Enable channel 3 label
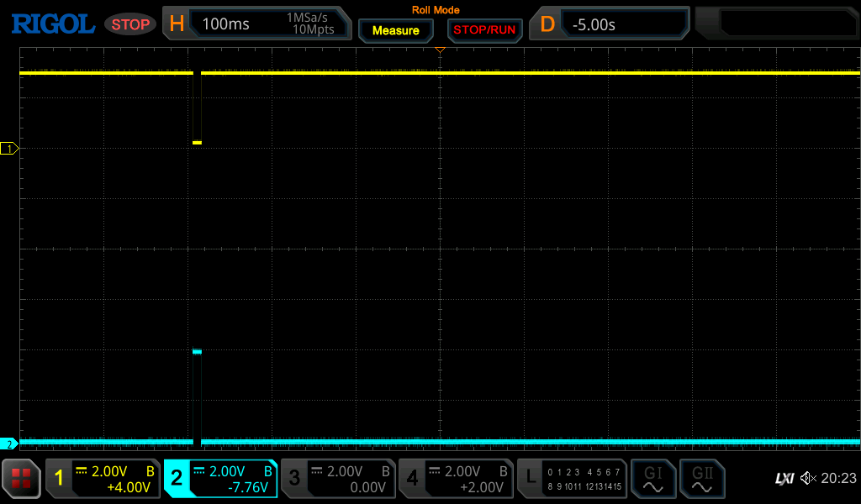Screen dimensions: 861x504 tap(294, 478)
